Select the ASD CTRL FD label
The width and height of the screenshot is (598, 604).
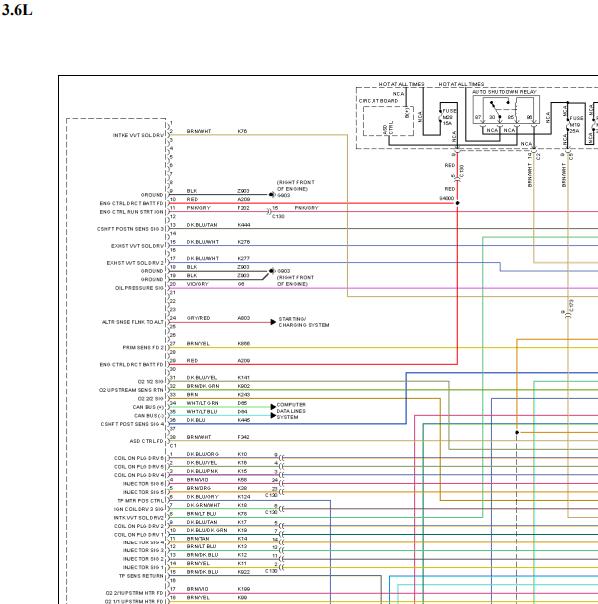[147, 441]
